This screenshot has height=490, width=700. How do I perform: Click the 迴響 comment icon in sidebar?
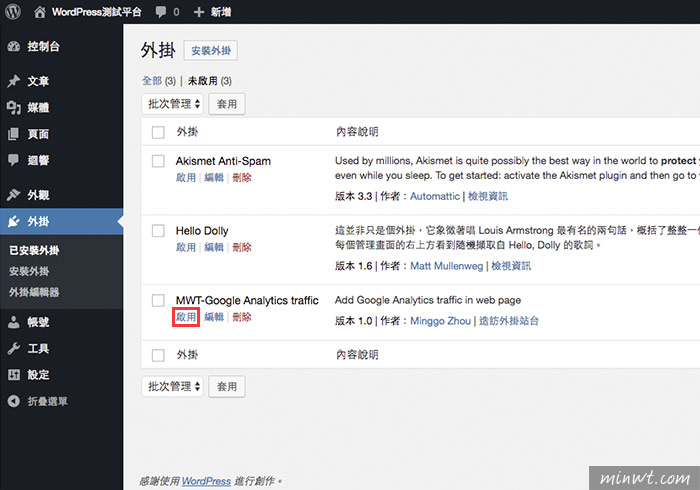[x=14, y=160]
